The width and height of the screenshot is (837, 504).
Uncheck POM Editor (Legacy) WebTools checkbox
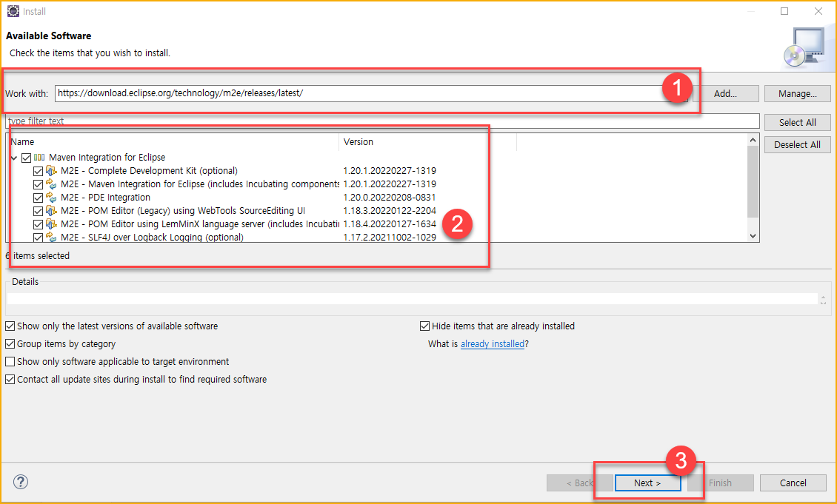coord(38,211)
